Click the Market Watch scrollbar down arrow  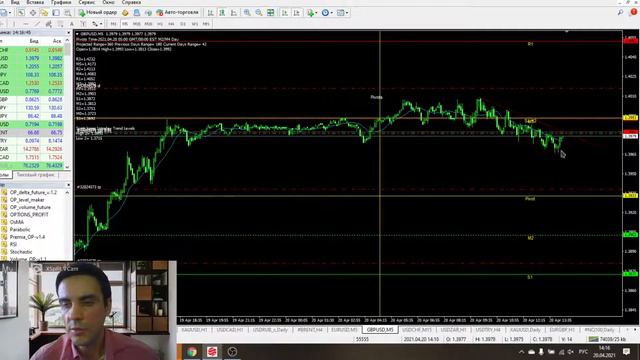click(68, 167)
